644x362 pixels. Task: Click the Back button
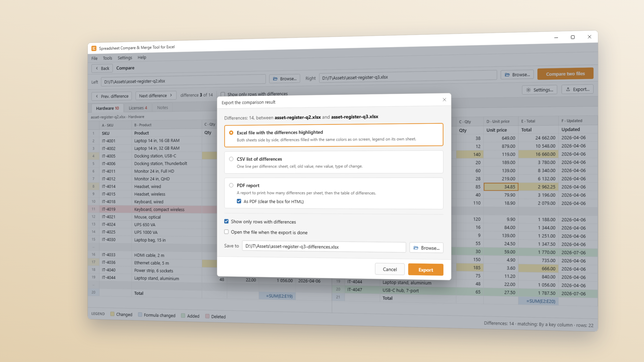(x=102, y=68)
